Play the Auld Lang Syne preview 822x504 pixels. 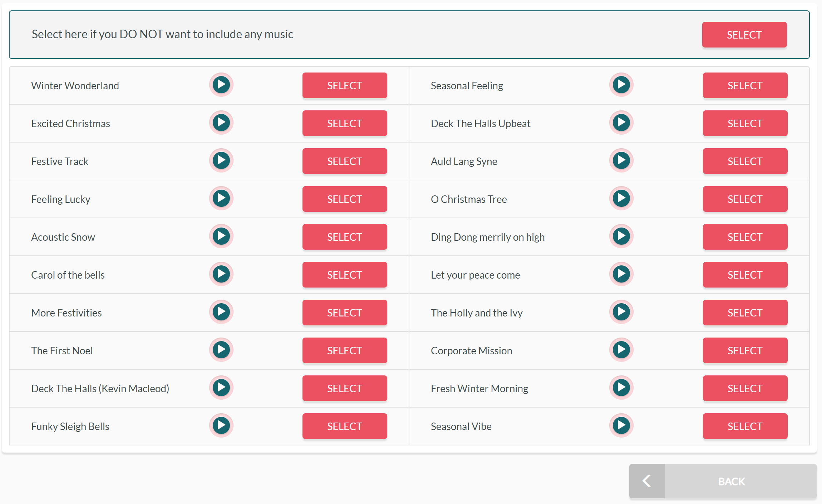point(621,161)
